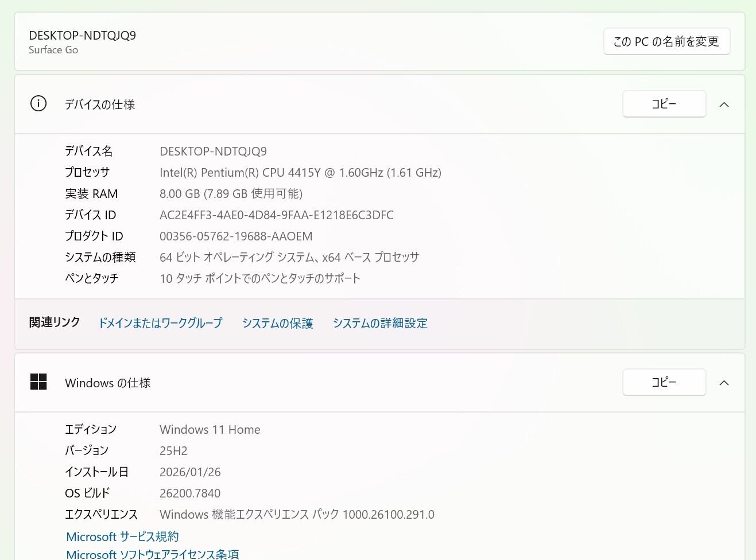Click the エクスペリエンス pack value
The image size is (756, 560).
coord(297,515)
